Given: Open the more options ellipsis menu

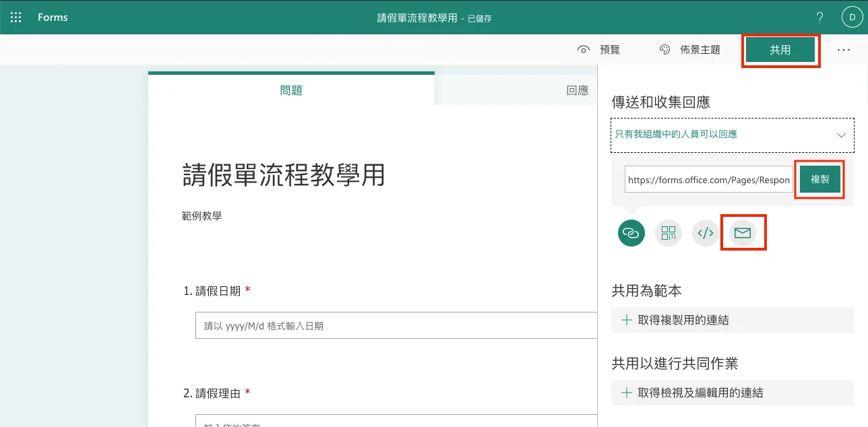Looking at the screenshot, I should [x=844, y=50].
